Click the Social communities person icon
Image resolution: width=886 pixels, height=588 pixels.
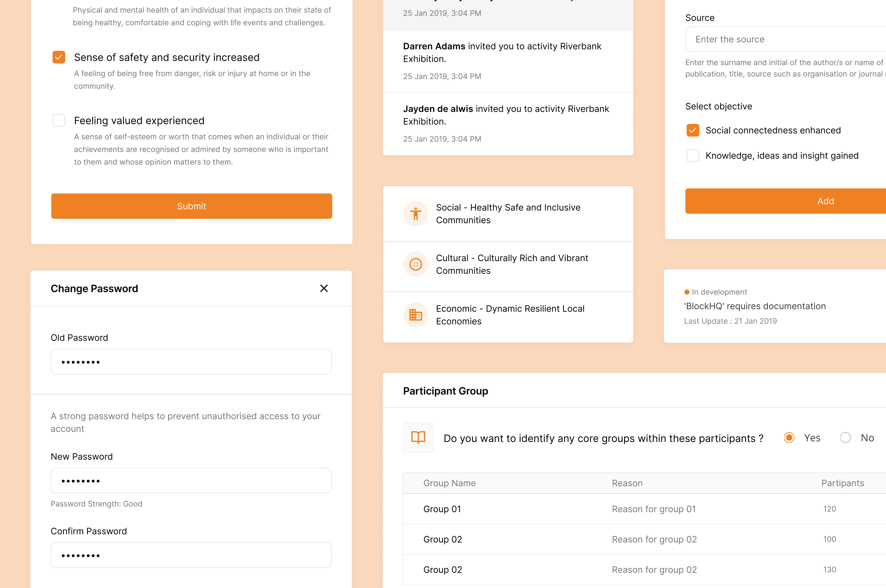click(x=415, y=214)
